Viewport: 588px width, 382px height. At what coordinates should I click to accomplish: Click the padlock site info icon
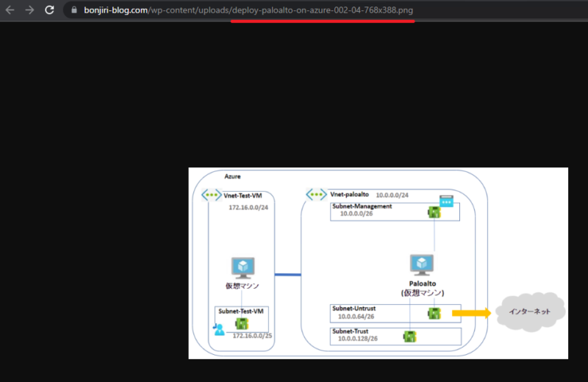point(74,10)
